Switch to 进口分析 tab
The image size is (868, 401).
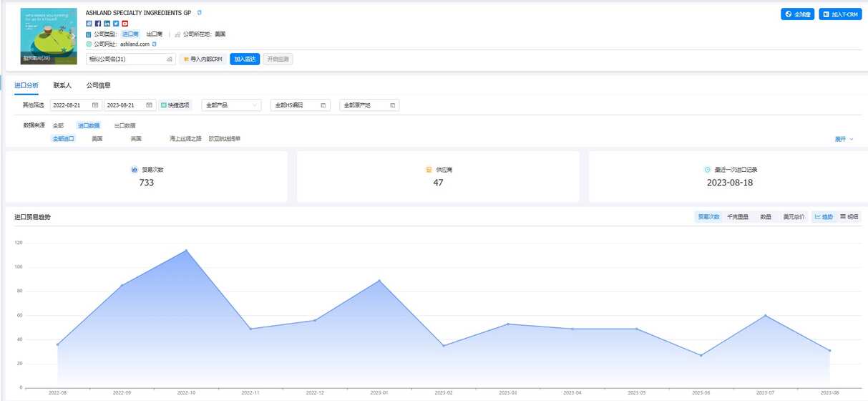pos(26,85)
